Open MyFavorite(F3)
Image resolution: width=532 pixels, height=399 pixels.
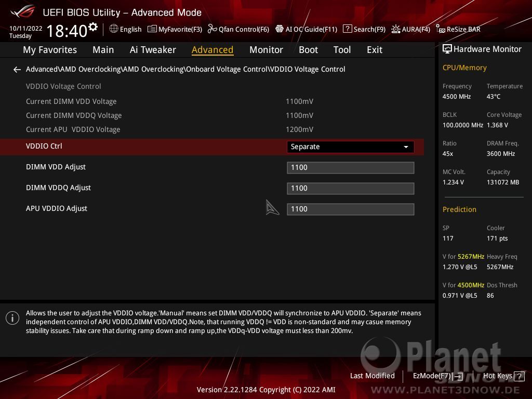175,29
